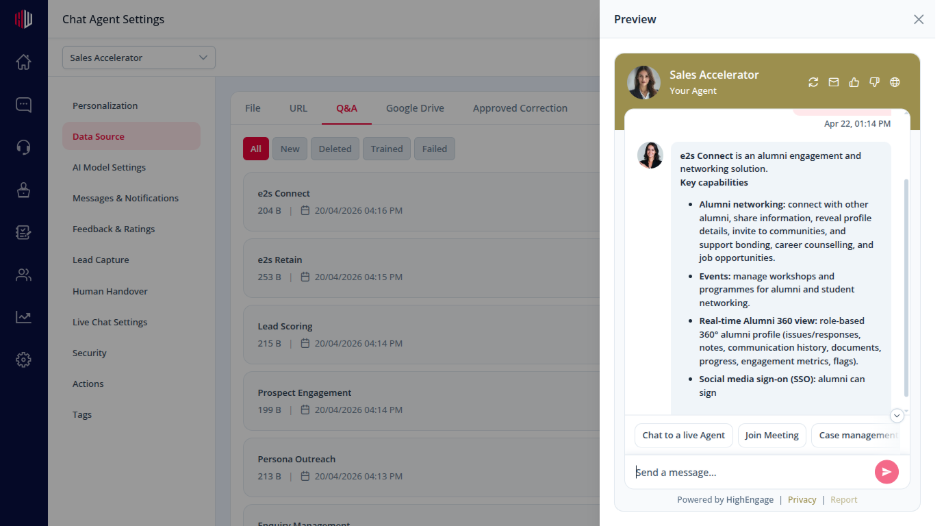This screenshot has width=936, height=526.
Task: Click the chat conversation scrollbar
Action: click(906, 287)
